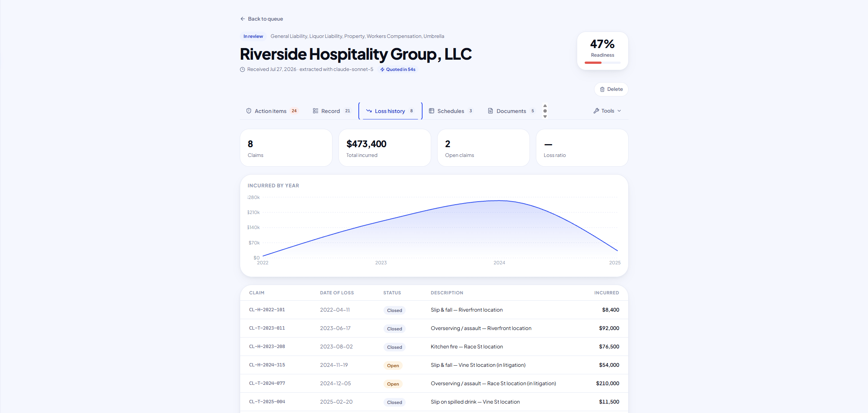
Task: Click the date 2024-11-19
Action: click(334, 365)
